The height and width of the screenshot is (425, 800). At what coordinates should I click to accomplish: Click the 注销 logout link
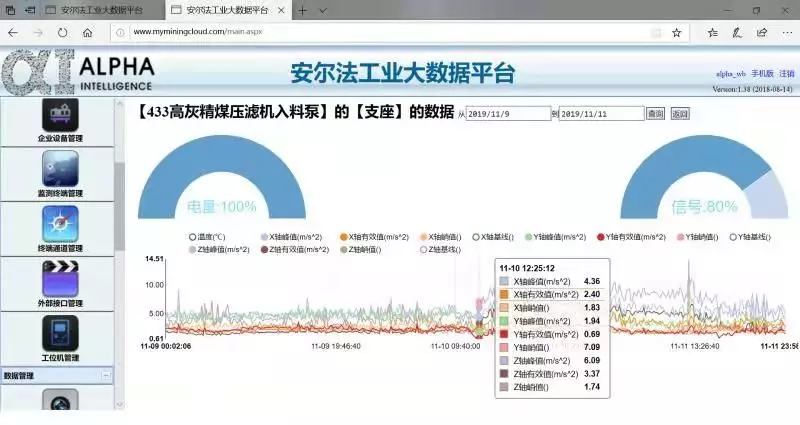tap(786, 74)
